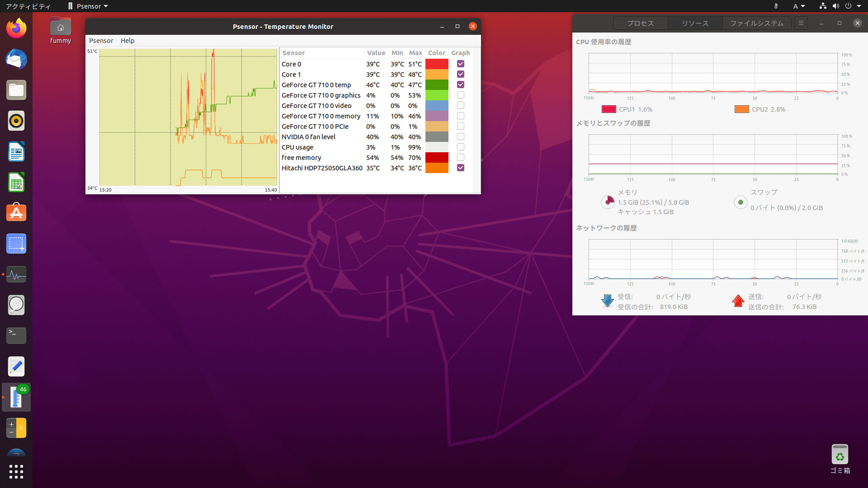Viewport: 868px width, 488px height.
Task: Click the Color column header
Action: [437, 53]
